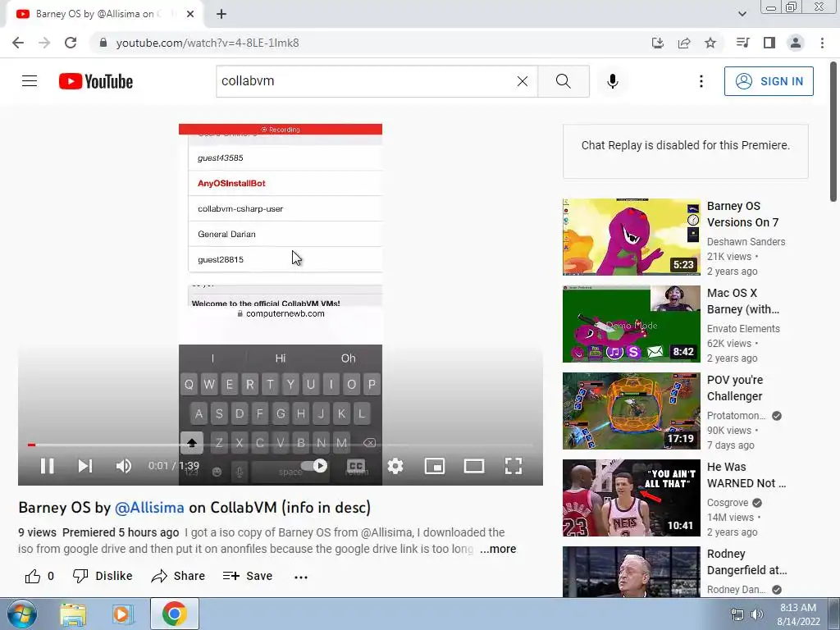Mute the video volume
Image resolution: width=840 pixels, height=630 pixels.
[123, 466]
